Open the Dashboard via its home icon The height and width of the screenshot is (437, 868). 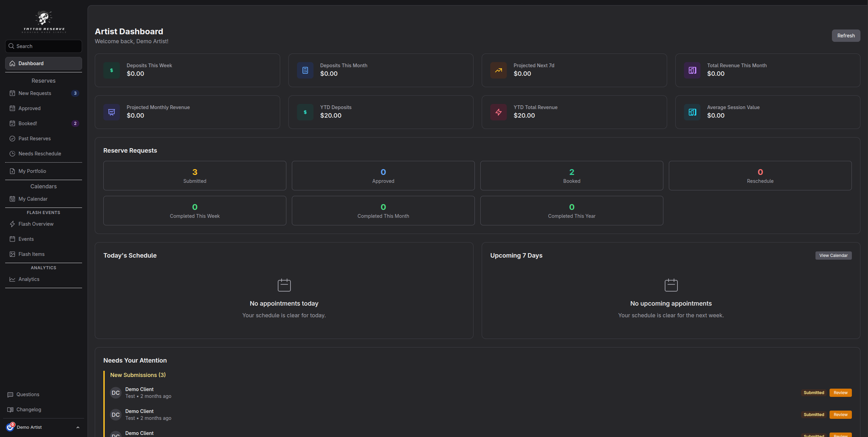[12, 63]
